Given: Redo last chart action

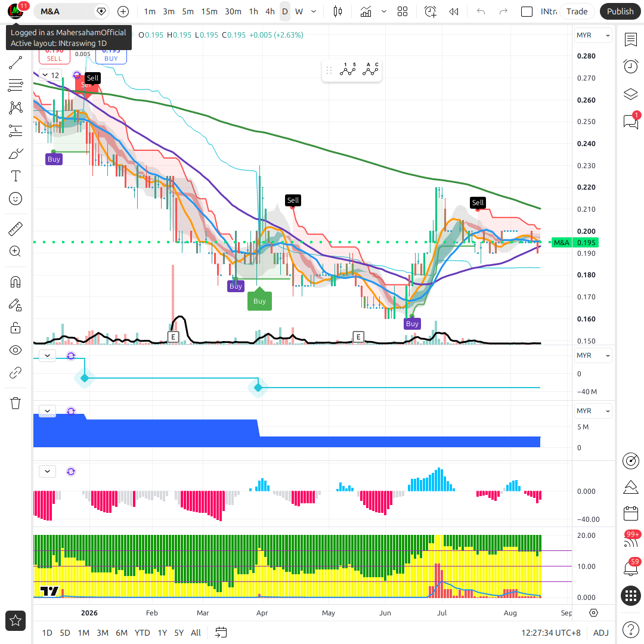Looking at the screenshot, I should [503, 11].
